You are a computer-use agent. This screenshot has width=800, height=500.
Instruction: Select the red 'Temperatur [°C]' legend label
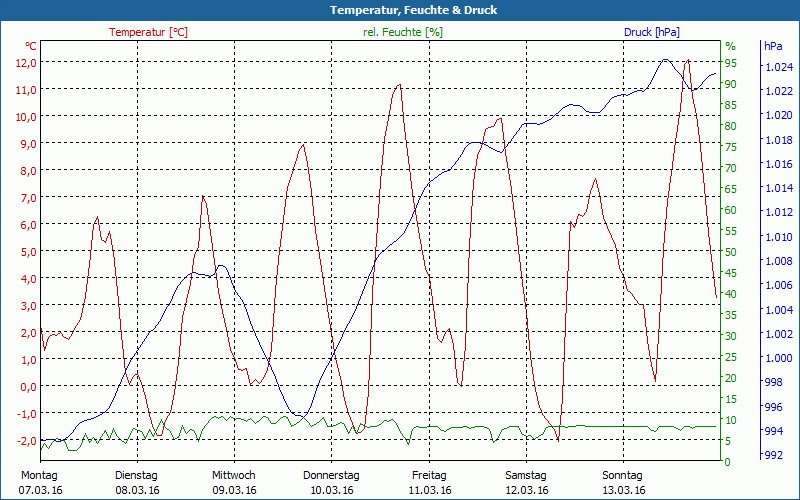point(148,32)
